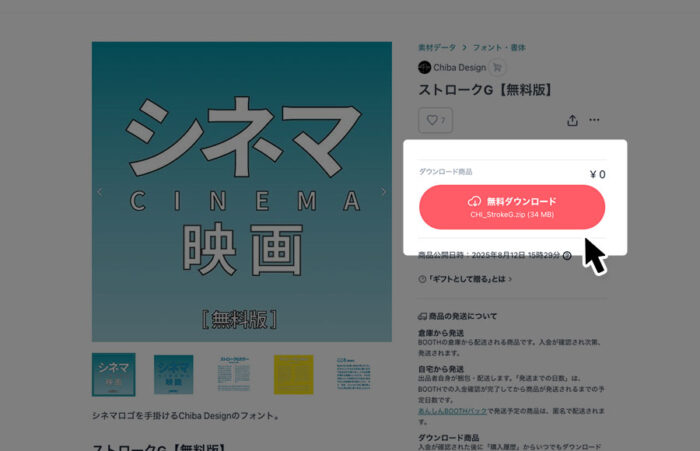Open the フォント・書体 breadcrumb category
Screen dimensions: 700x451
tap(499, 47)
